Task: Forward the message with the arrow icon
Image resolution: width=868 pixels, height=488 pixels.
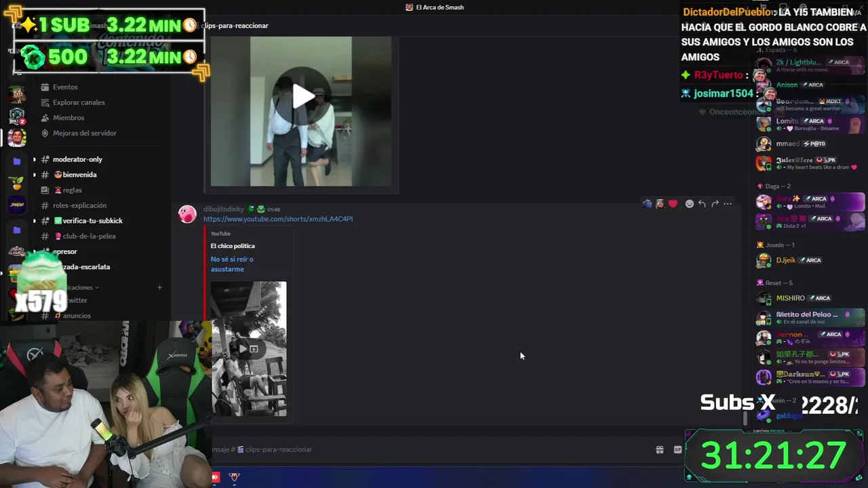Action: click(715, 203)
